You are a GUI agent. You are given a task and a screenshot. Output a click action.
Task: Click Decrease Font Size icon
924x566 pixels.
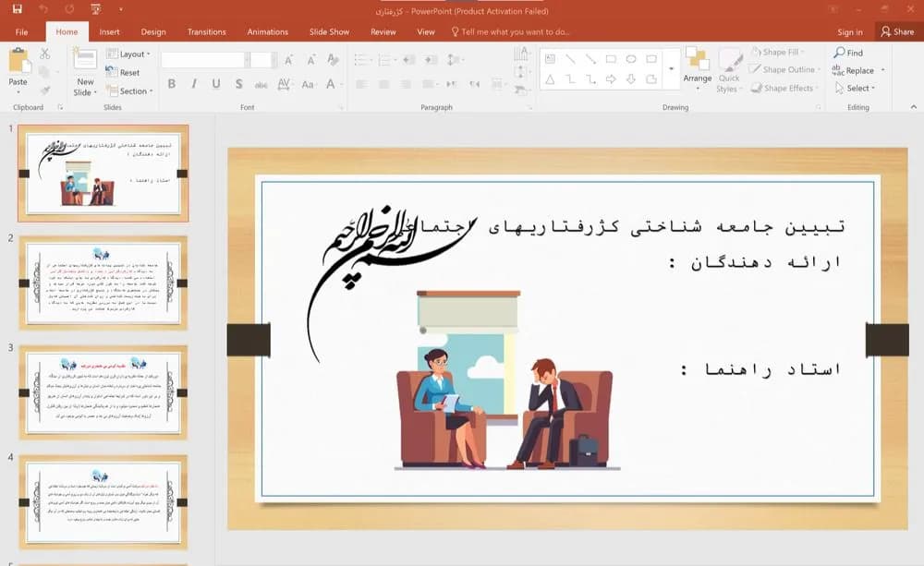click(310, 60)
